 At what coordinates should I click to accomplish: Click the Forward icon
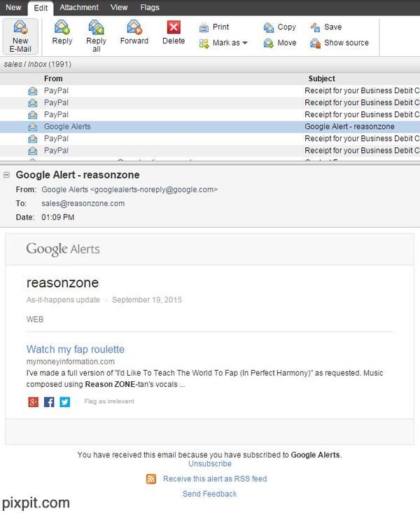pos(134,27)
